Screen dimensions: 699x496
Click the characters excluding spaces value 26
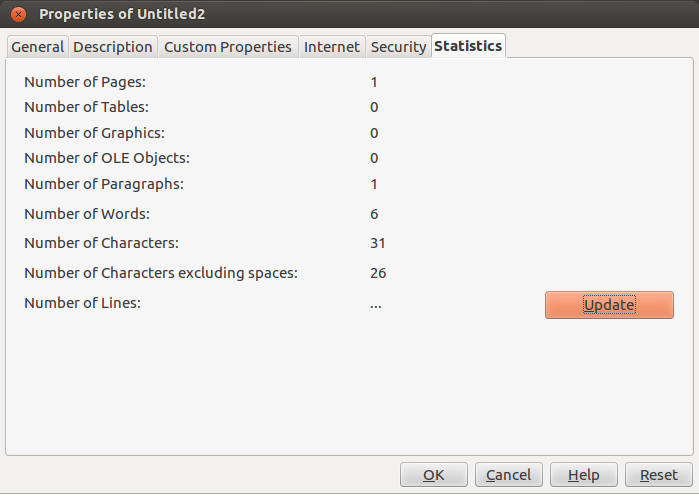[x=378, y=273]
